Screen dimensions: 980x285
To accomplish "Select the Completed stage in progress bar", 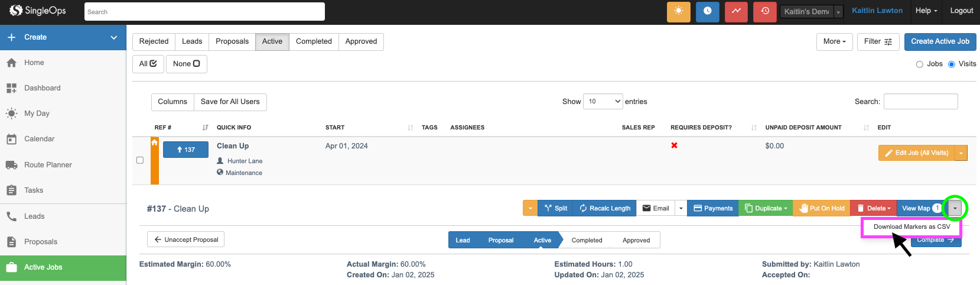I will pos(587,240).
